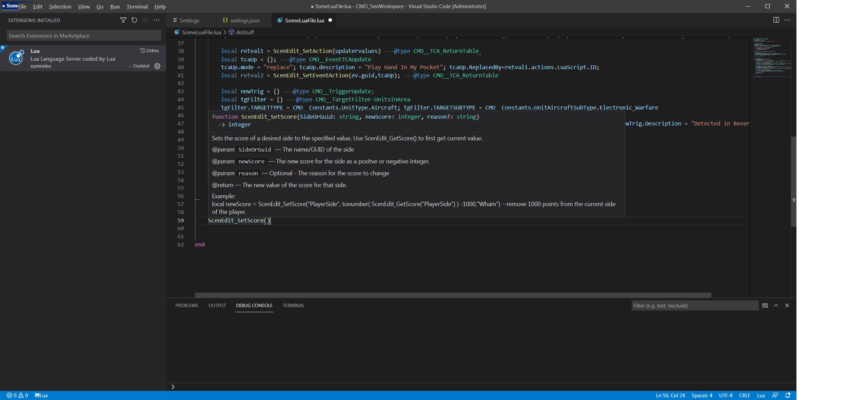868x400 pixels.
Task: Maximize the bottom panel with chevron
Action: (776, 305)
